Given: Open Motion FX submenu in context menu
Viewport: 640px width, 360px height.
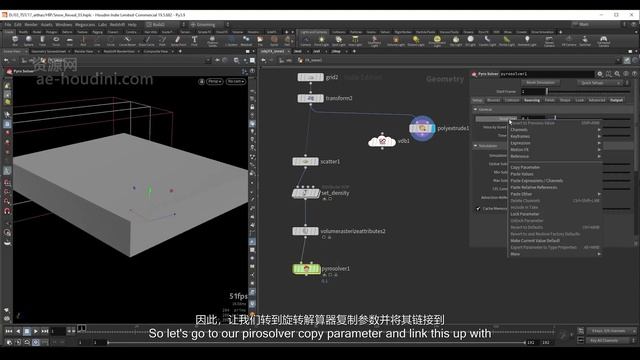Looking at the screenshot, I should coord(555,150).
